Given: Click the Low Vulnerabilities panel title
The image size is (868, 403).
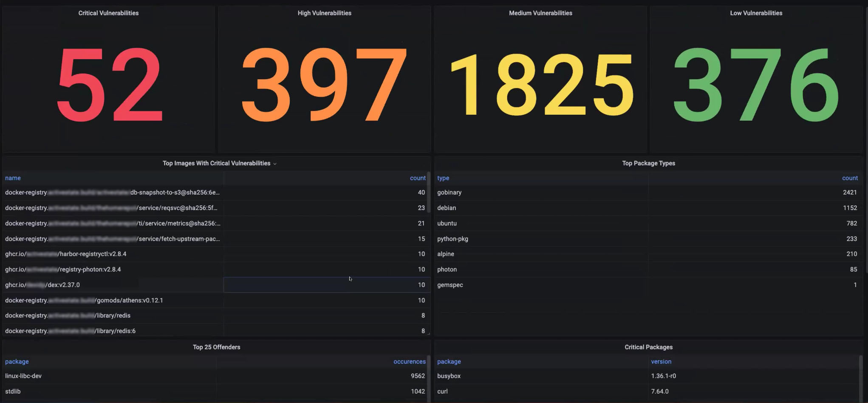Looking at the screenshot, I should [x=756, y=13].
